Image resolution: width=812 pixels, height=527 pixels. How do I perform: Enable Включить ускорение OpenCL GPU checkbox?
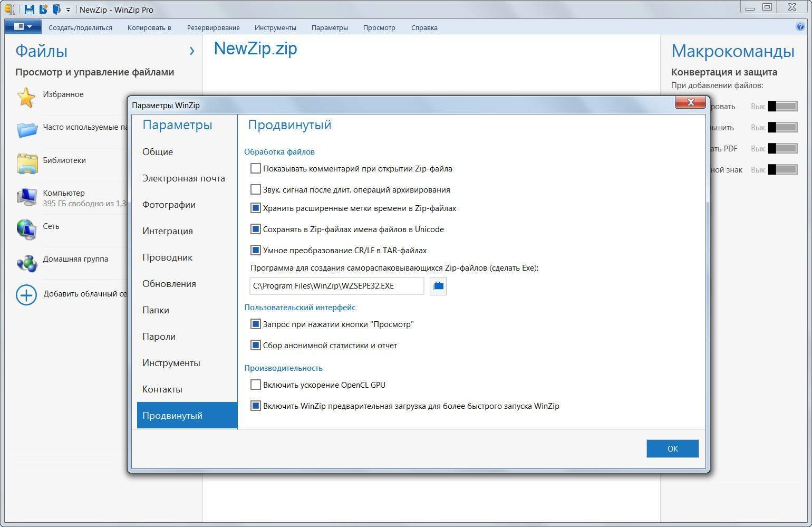pyautogui.click(x=256, y=385)
